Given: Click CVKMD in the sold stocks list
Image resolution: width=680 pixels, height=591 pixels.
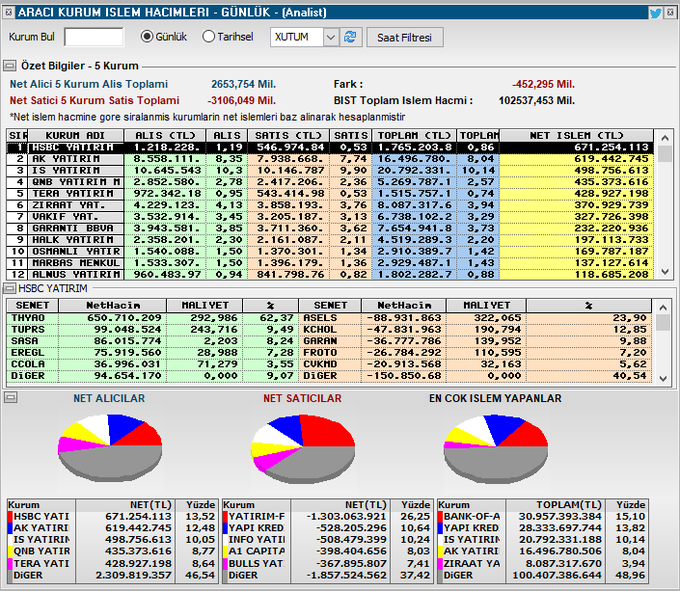Looking at the screenshot, I should point(320,364).
